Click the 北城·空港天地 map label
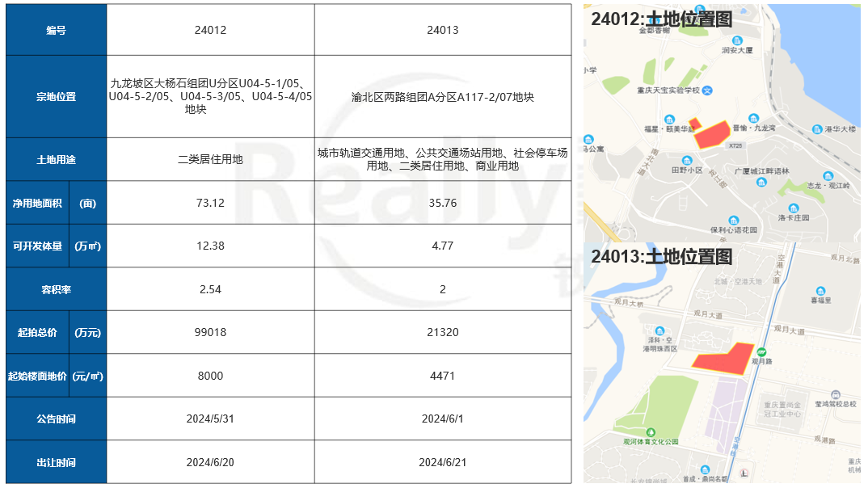Image resolution: width=868 pixels, height=488 pixels. tap(738, 282)
